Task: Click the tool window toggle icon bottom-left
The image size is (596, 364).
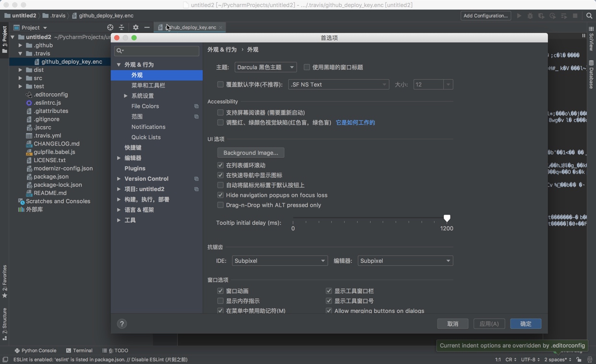Action: click(5, 359)
